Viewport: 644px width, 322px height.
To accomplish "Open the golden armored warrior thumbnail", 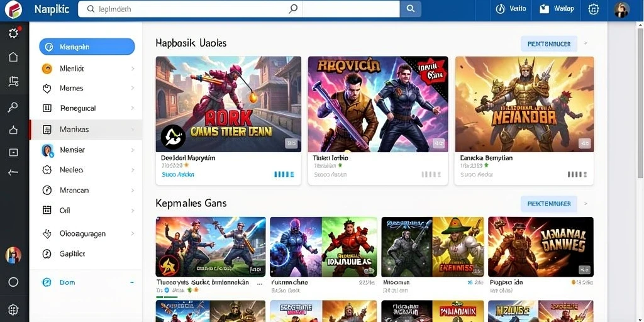I will (524, 104).
